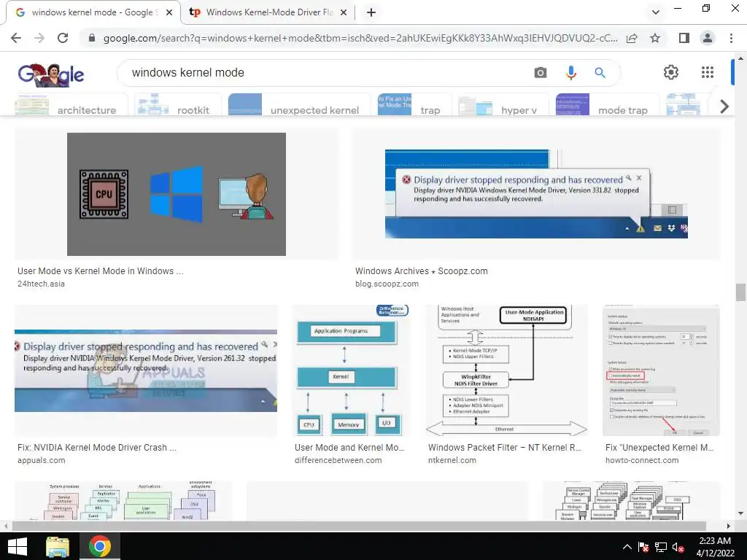Share this page via share icon

(632, 38)
